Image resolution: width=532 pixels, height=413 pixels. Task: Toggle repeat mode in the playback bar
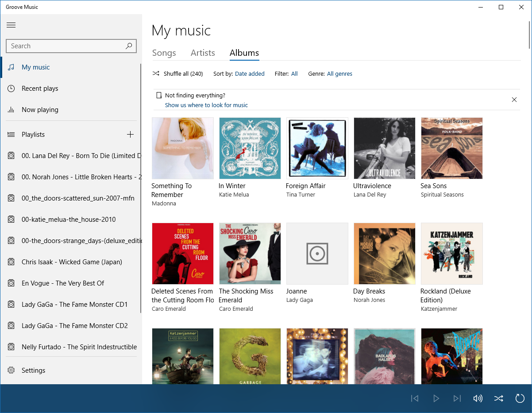pos(520,398)
